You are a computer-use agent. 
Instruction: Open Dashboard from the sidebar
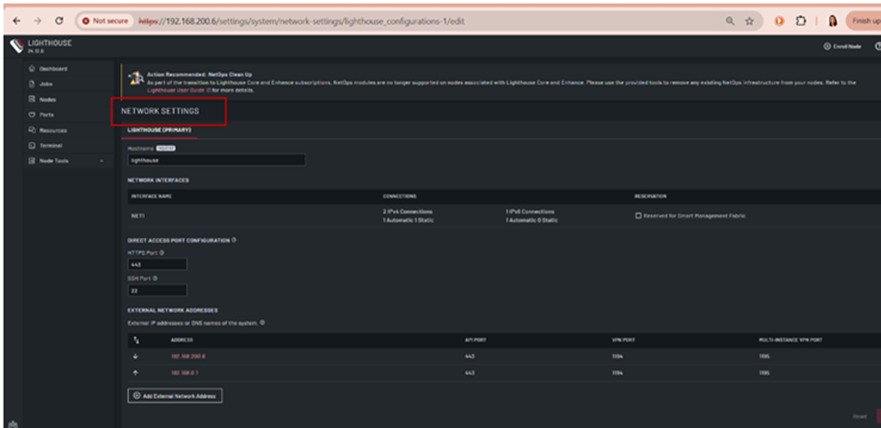pyautogui.click(x=53, y=69)
